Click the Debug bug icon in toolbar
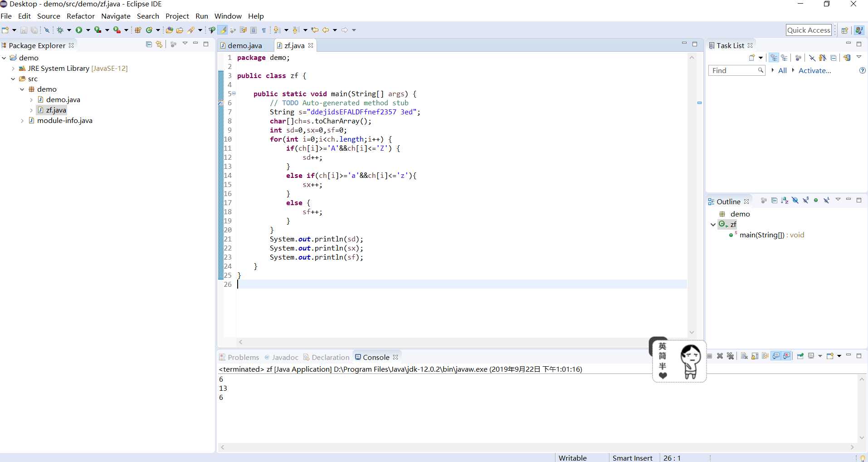The image size is (868, 462). (60, 30)
